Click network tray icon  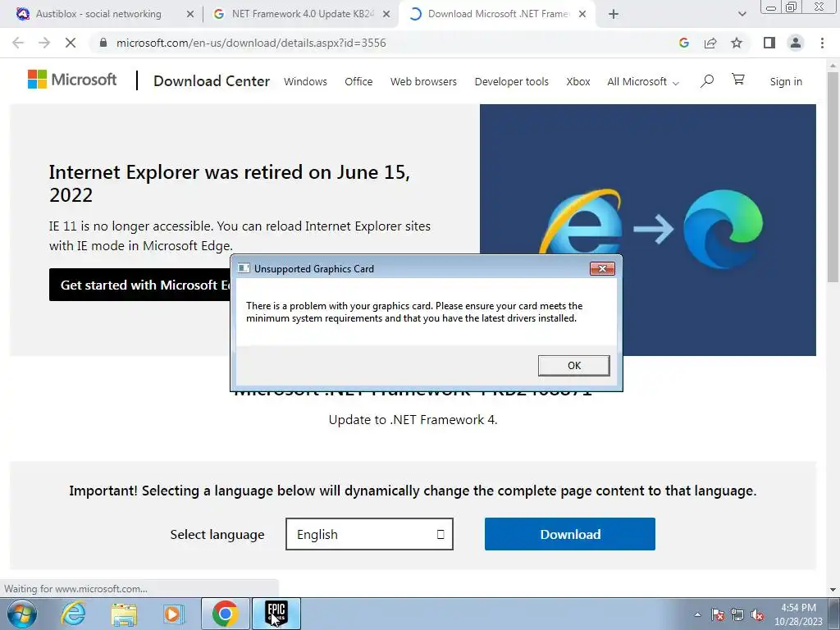[x=737, y=614]
